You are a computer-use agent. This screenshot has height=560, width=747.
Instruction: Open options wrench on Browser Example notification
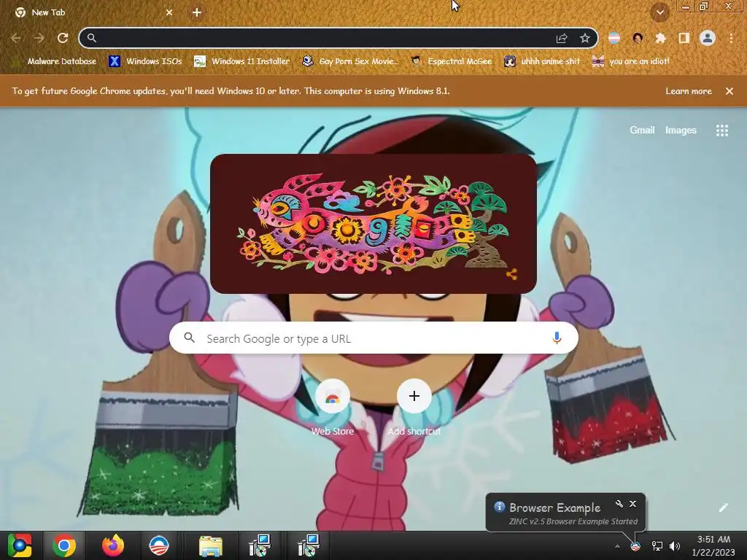click(x=619, y=504)
